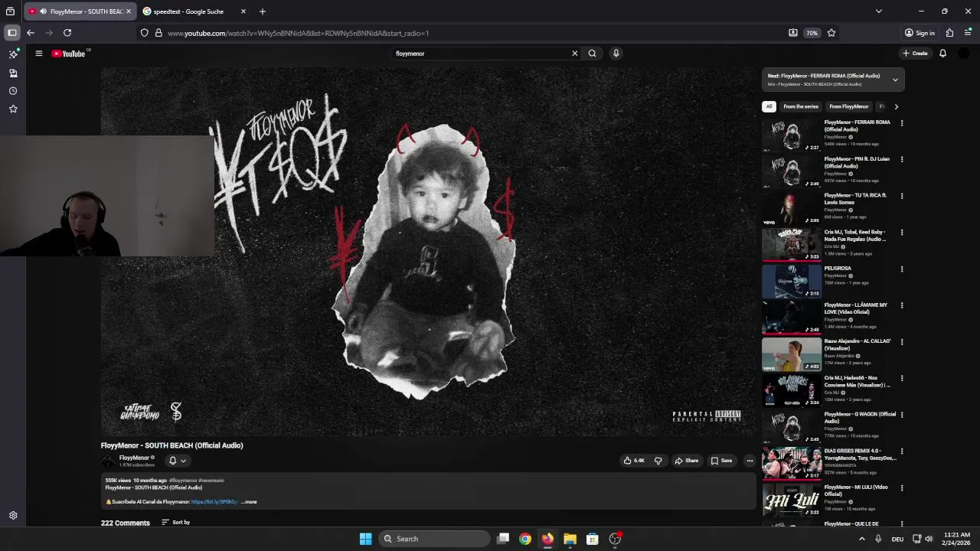Image resolution: width=980 pixels, height=551 pixels.
Task: Open options for PIN ft. DJ Luian
Action: (x=902, y=159)
